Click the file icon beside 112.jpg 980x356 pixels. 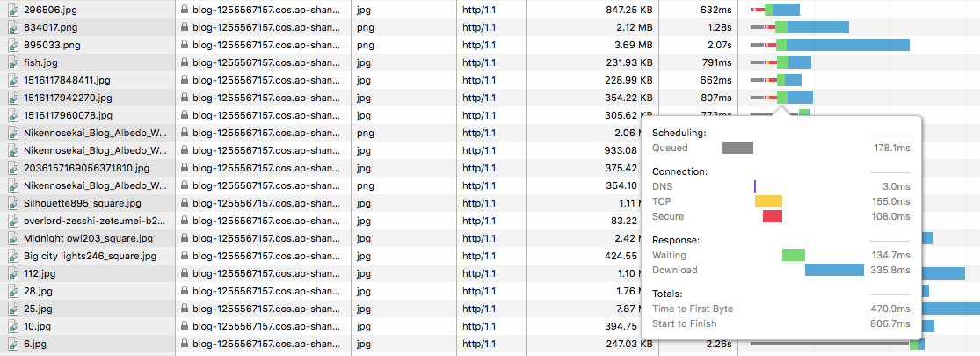click(x=14, y=272)
